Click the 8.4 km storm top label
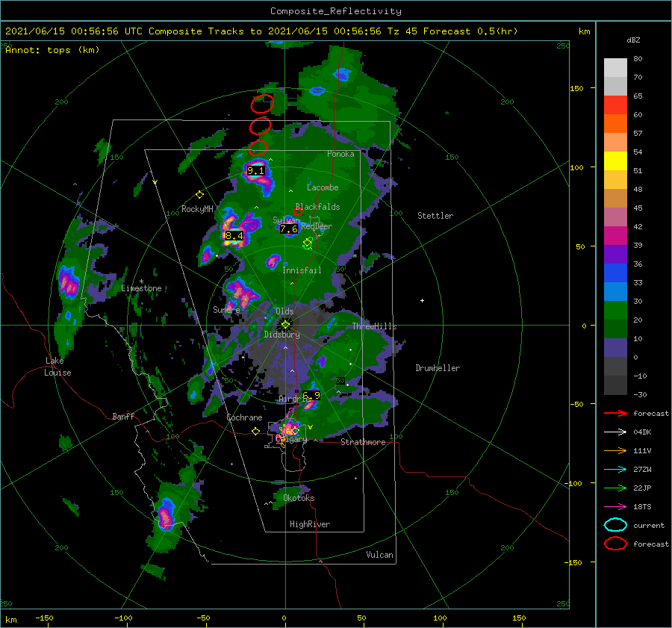 (x=234, y=235)
